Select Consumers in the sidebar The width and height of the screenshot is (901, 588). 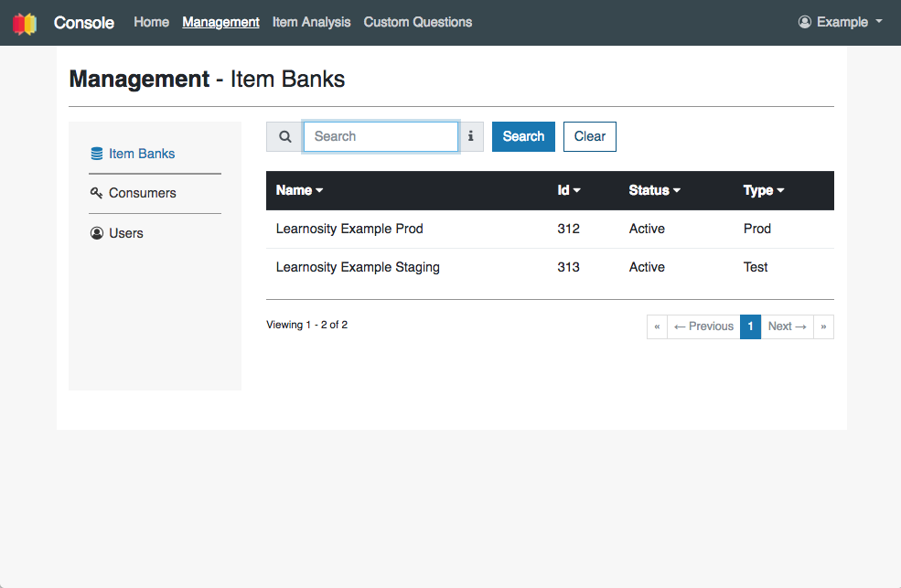pos(143,193)
